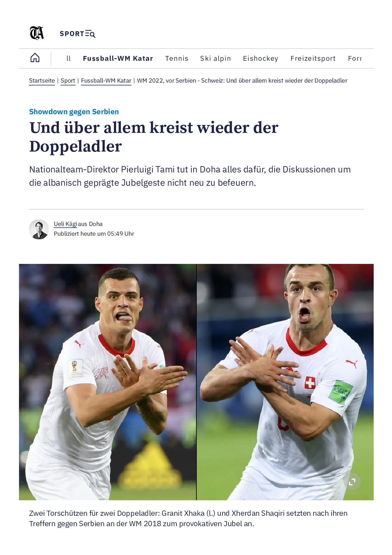This screenshot has height=555, width=392.
Task: Open the Fussball-WM Katar breadcrumb link
Action: [106, 81]
